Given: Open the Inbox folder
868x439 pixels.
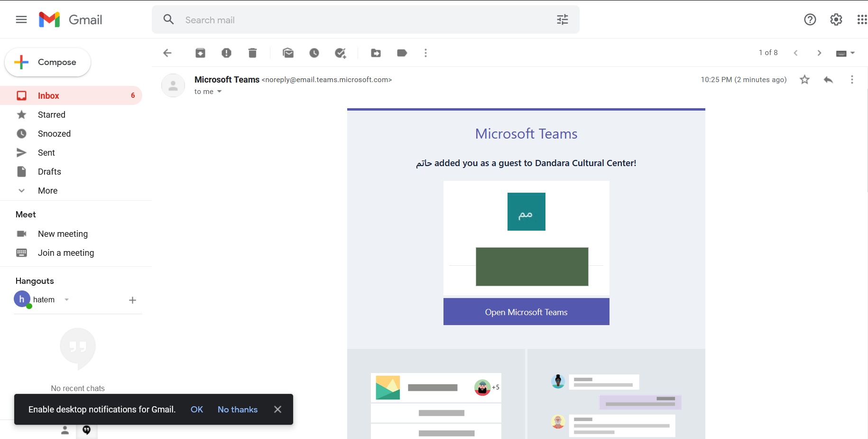Looking at the screenshot, I should click(48, 96).
